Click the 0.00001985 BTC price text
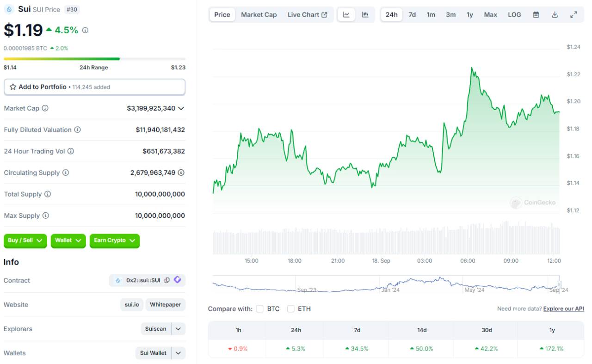This screenshot has width=592, height=364. pos(25,48)
